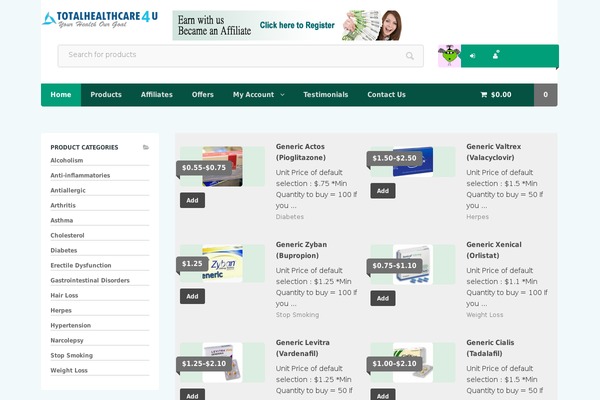Open Generic Zyban (Bupropion) title

(302, 250)
